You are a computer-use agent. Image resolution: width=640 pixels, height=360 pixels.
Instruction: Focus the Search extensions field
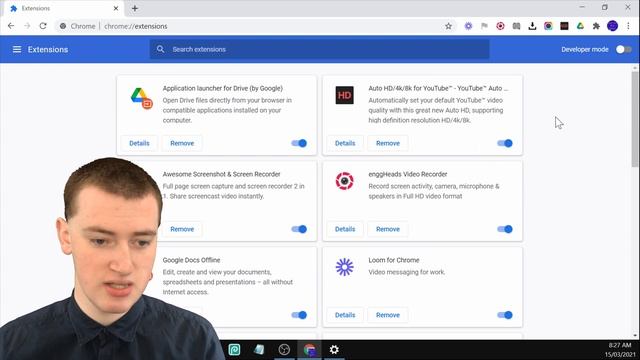pyautogui.click(x=320, y=49)
